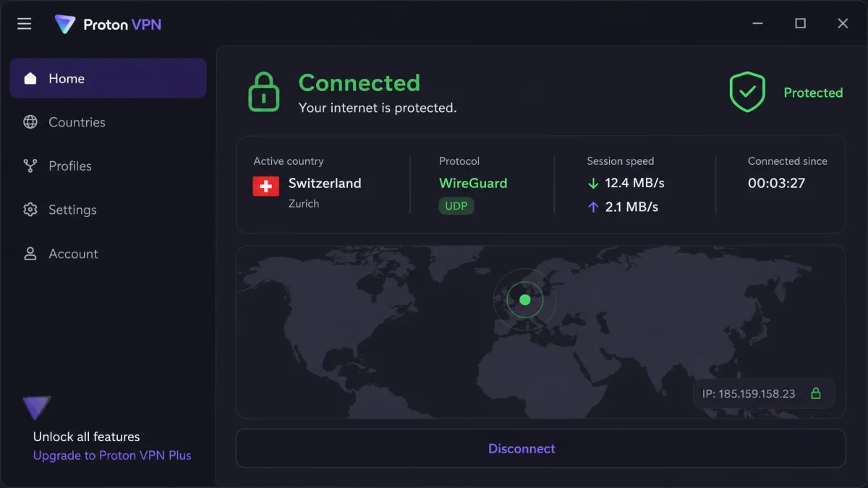Click the Countries globe icon
The height and width of the screenshot is (488, 868).
[x=30, y=122]
